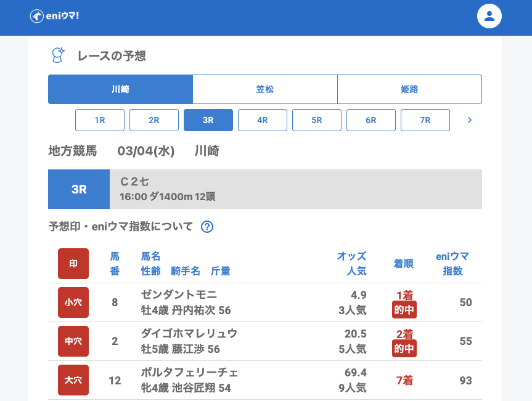Switch to the 姫路 racecourse tab
This screenshot has width=532, height=401.
(409, 89)
